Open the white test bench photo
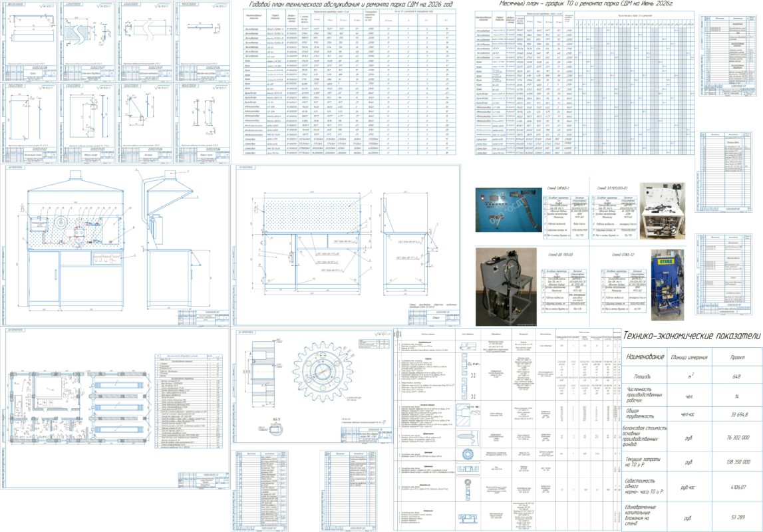The image size is (763, 532). pos(662,211)
